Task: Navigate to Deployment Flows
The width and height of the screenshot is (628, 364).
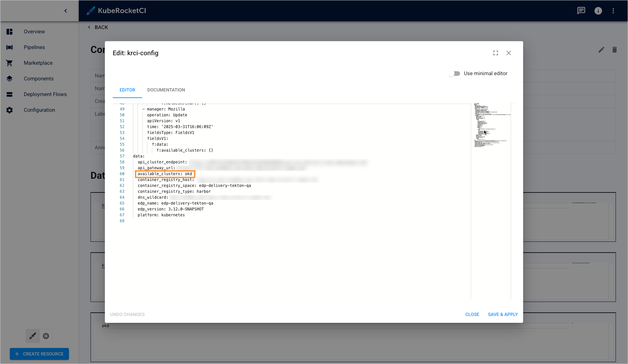Action: pos(45,94)
